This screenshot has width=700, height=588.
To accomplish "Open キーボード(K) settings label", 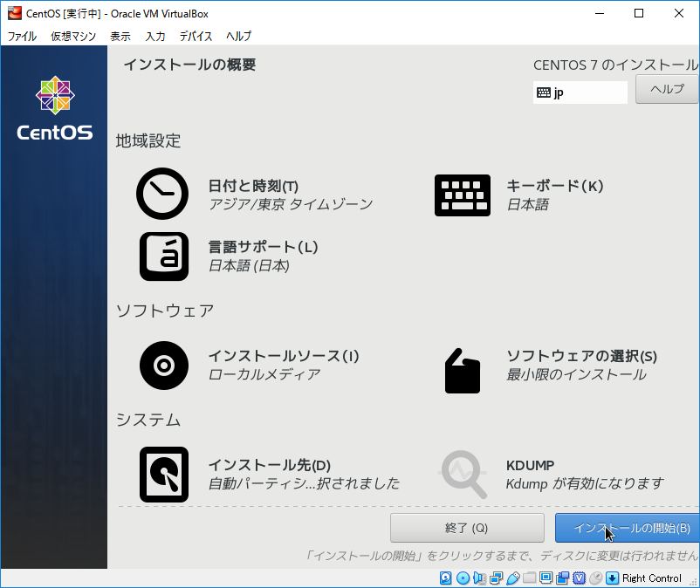I will tap(555, 186).
